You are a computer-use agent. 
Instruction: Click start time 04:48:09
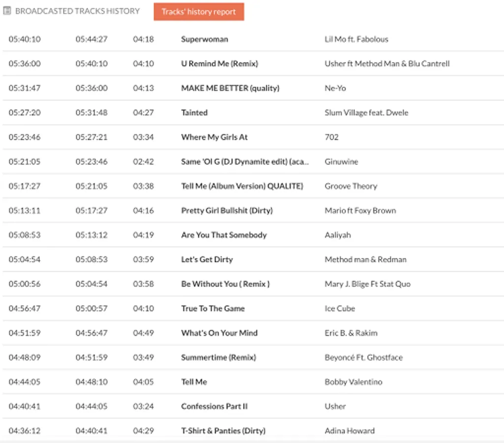pyautogui.click(x=25, y=357)
